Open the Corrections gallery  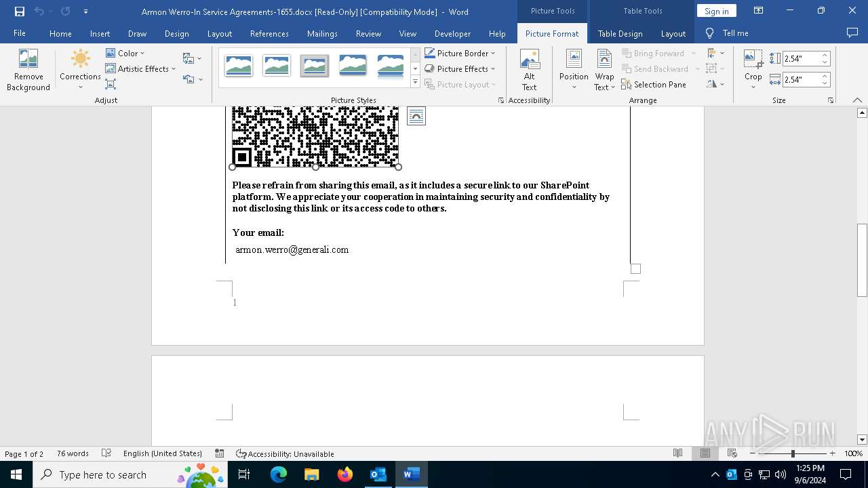[80, 70]
